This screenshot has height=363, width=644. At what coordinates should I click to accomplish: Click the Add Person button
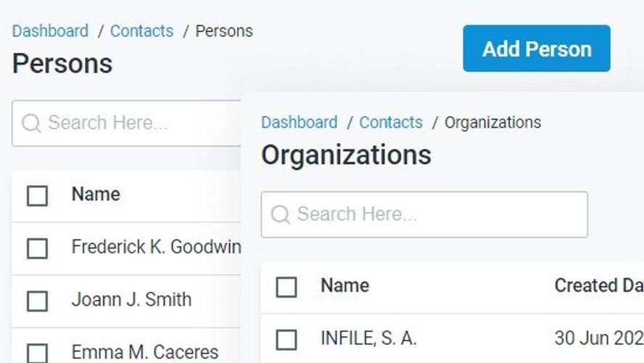tap(537, 49)
